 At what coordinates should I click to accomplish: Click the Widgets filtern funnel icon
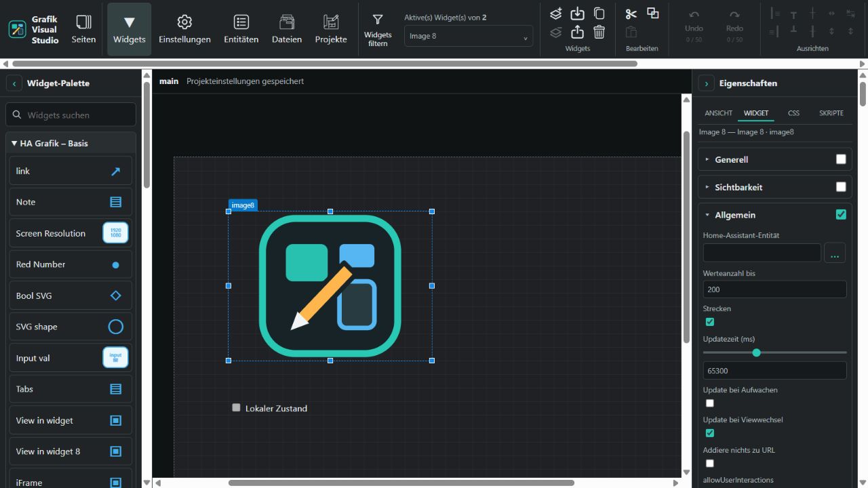coord(378,20)
